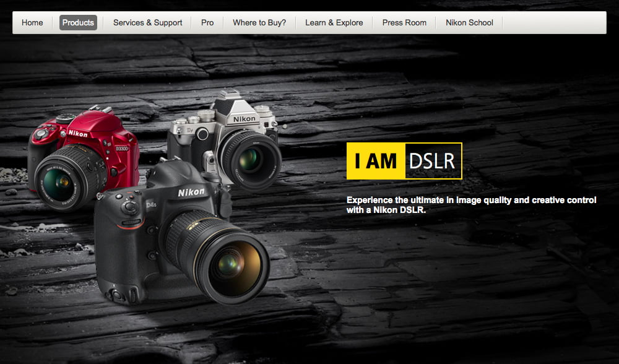Visit the Learn & Explore section

tap(334, 22)
